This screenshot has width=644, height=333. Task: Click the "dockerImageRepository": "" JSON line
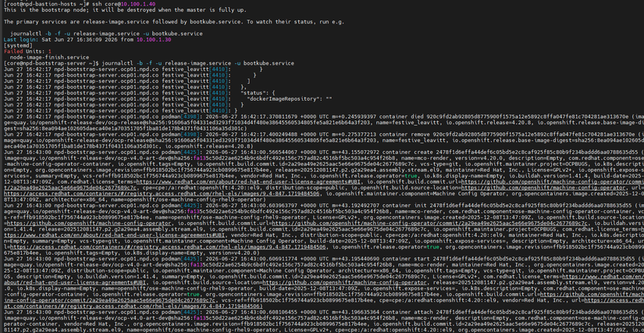[x=290, y=99]
